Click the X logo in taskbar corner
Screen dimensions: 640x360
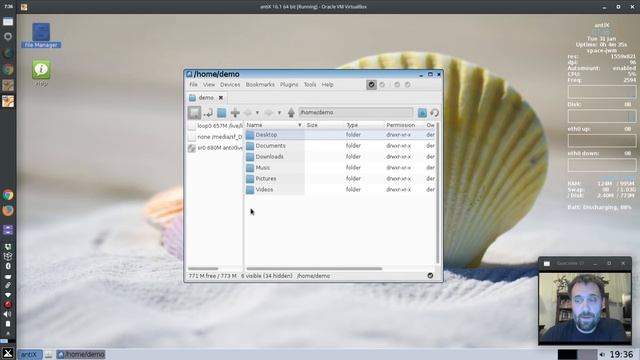coord(8,353)
